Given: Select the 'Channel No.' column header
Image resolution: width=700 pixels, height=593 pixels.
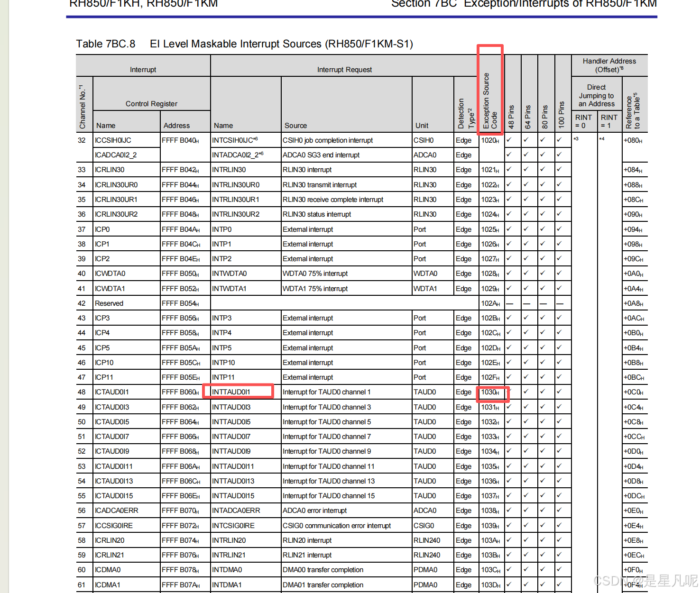Looking at the screenshot, I should 83,107.
